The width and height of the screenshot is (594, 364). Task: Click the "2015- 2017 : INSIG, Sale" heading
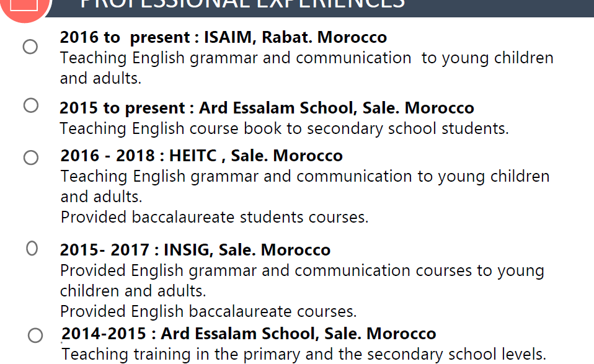tap(195, 250)
